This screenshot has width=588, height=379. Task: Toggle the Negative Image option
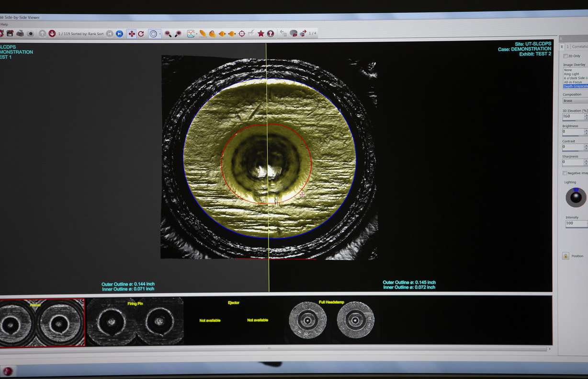(565, 173)
